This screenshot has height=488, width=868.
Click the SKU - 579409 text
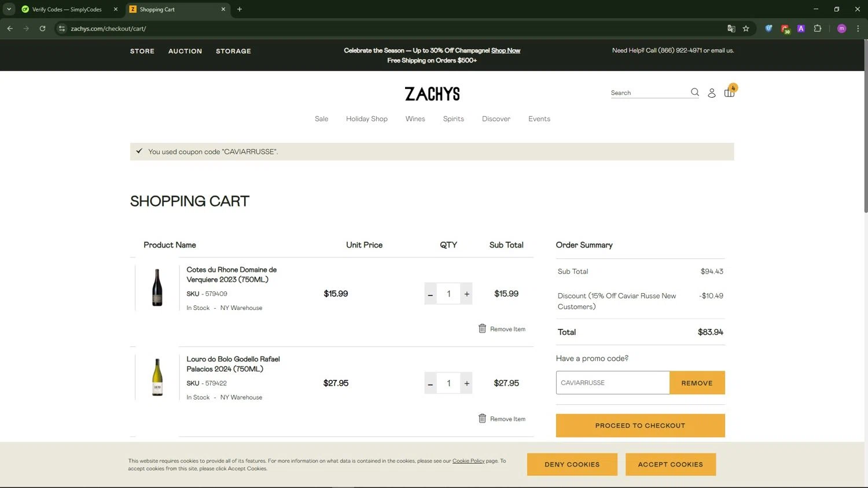[207, 294]
